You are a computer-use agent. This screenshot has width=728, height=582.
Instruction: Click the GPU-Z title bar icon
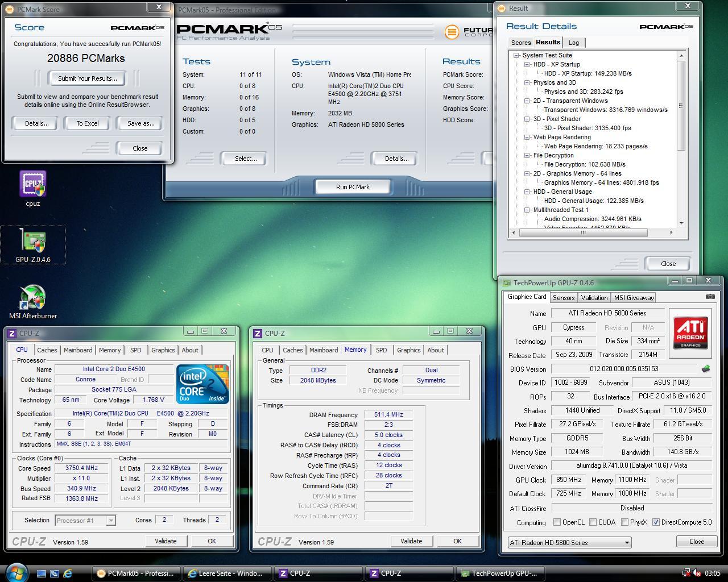pos(506,283)
